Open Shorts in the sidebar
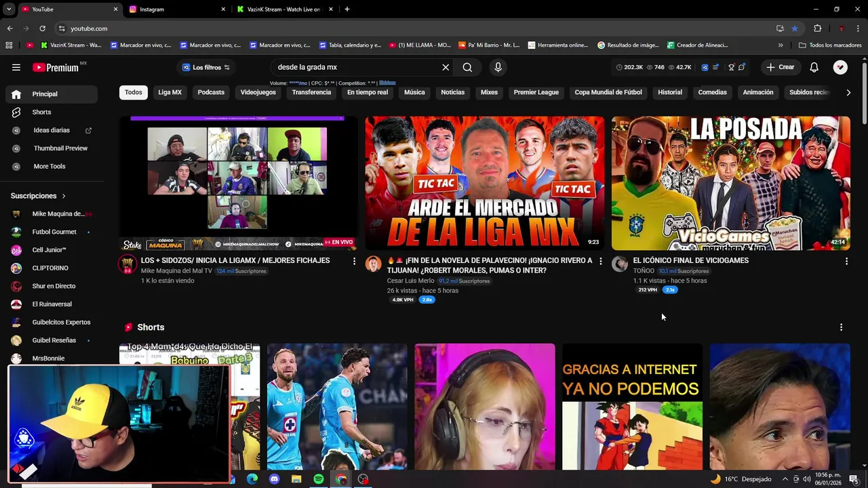 point(53,112)
